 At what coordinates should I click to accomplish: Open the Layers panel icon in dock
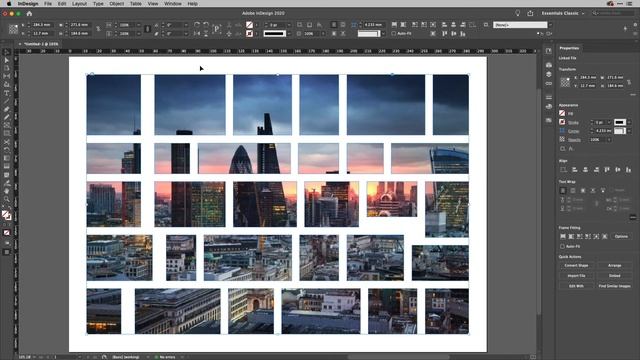point(549,74)
